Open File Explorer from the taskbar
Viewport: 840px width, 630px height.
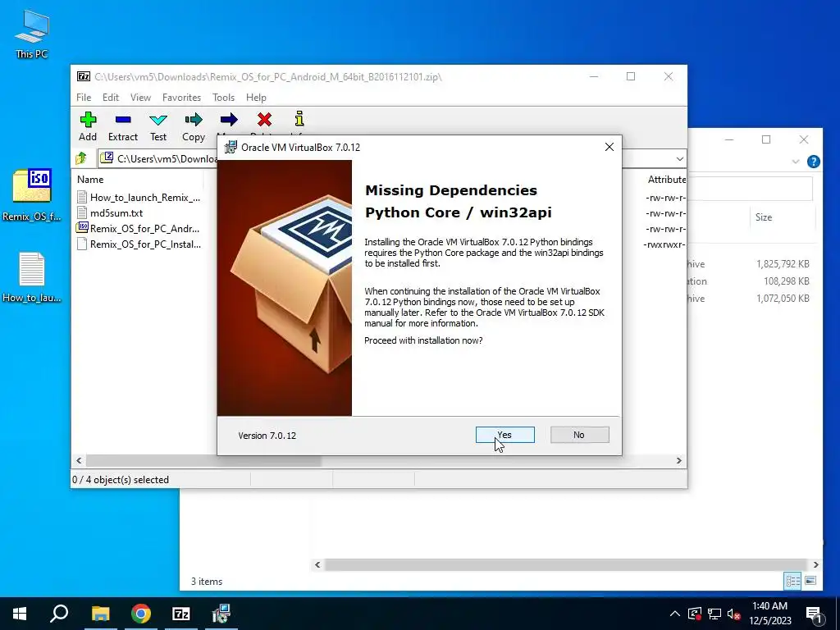pyautogui.click(x=100, y=614)
